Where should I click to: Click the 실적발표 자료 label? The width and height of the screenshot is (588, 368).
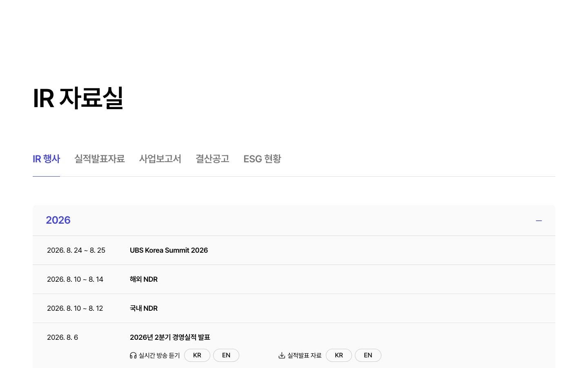point(305,355)
